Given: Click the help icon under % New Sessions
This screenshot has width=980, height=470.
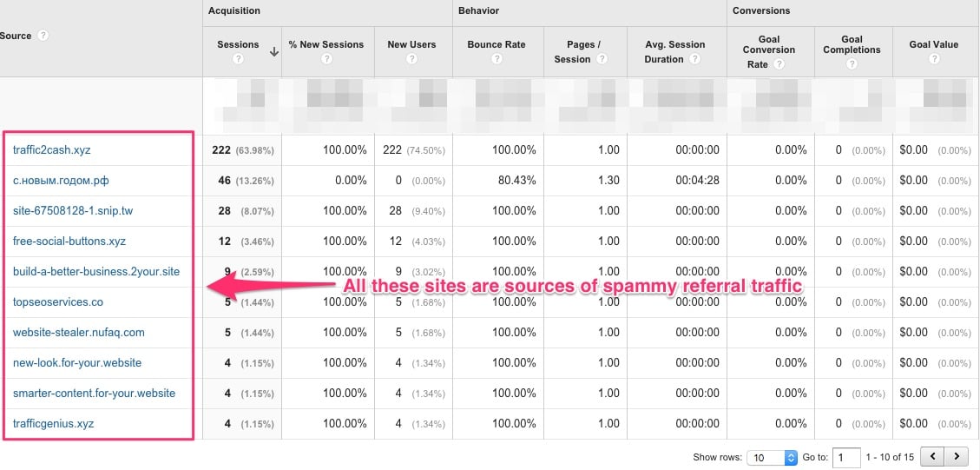Looking at the screenshot, I should 326,59.
